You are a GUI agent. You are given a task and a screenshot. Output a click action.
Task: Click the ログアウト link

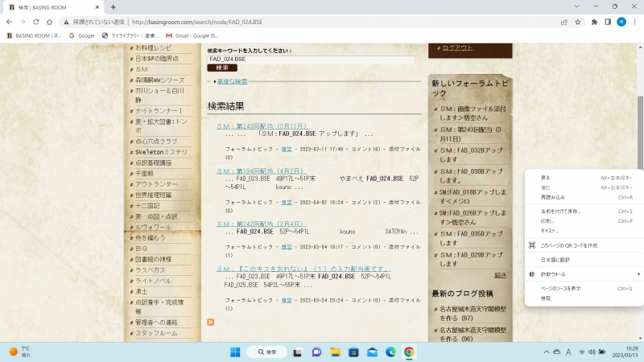pyautogui.click(x=457, y=47)
